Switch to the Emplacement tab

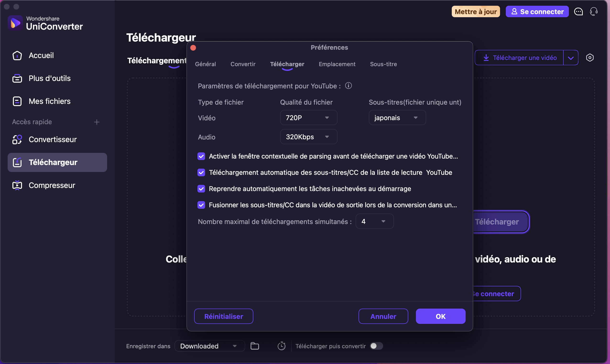(x=337, y=64)
